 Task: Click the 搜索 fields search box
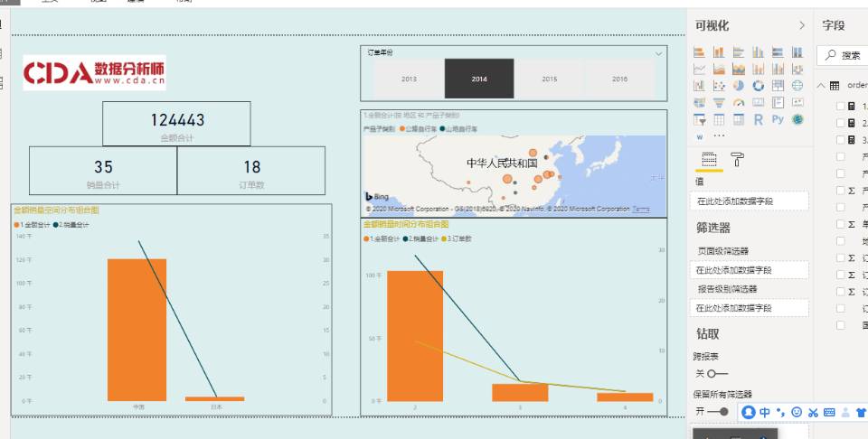pyautogui.click(x=842, y=55)
